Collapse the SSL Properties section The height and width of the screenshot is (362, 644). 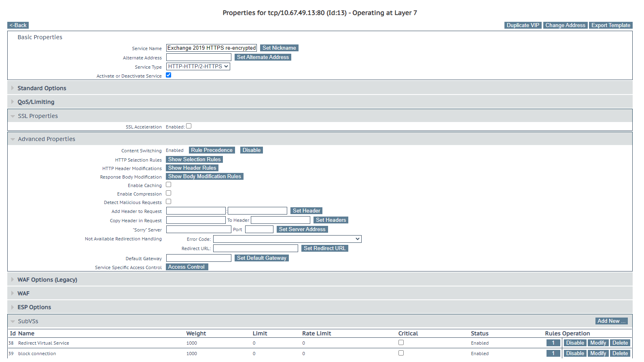[x=320, y=116]
